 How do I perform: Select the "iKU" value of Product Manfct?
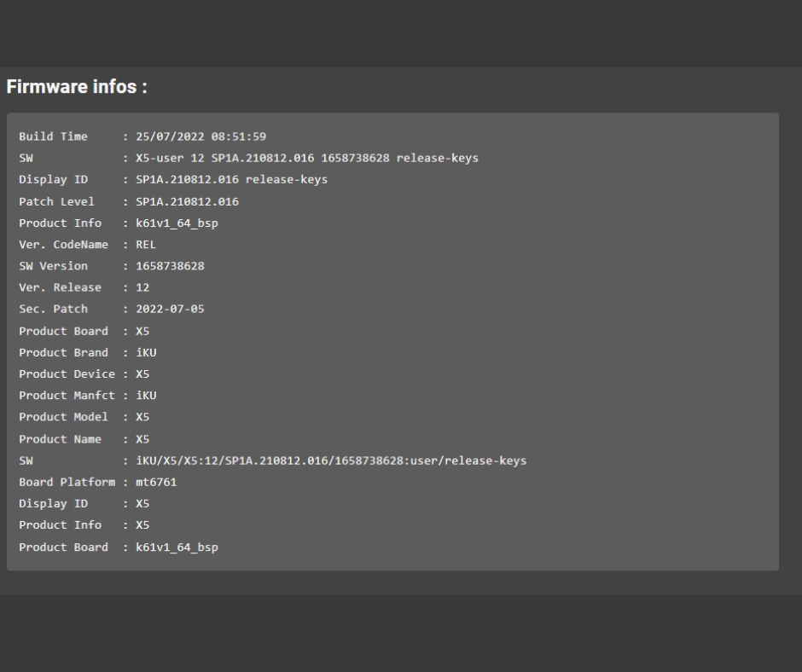146,396
